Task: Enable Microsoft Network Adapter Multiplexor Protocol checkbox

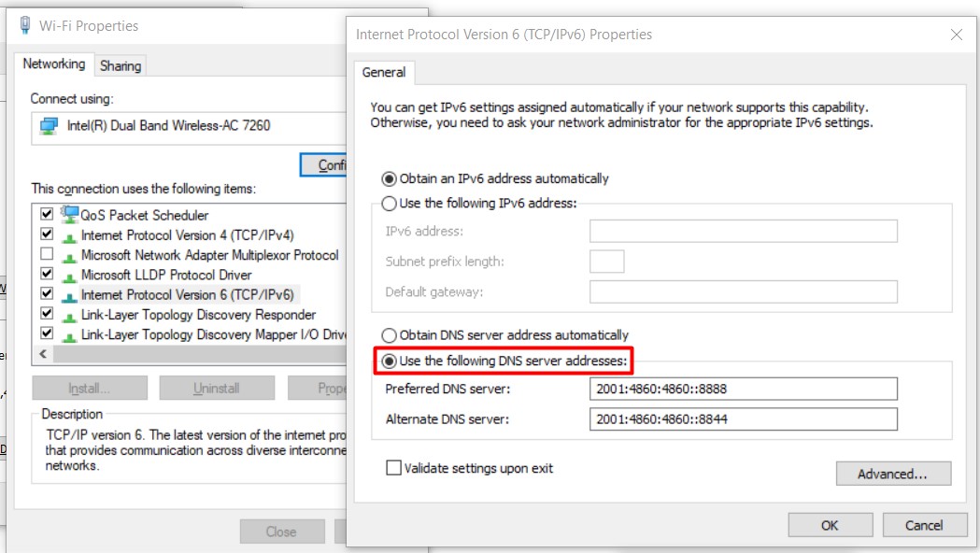Action: (47, 254)
